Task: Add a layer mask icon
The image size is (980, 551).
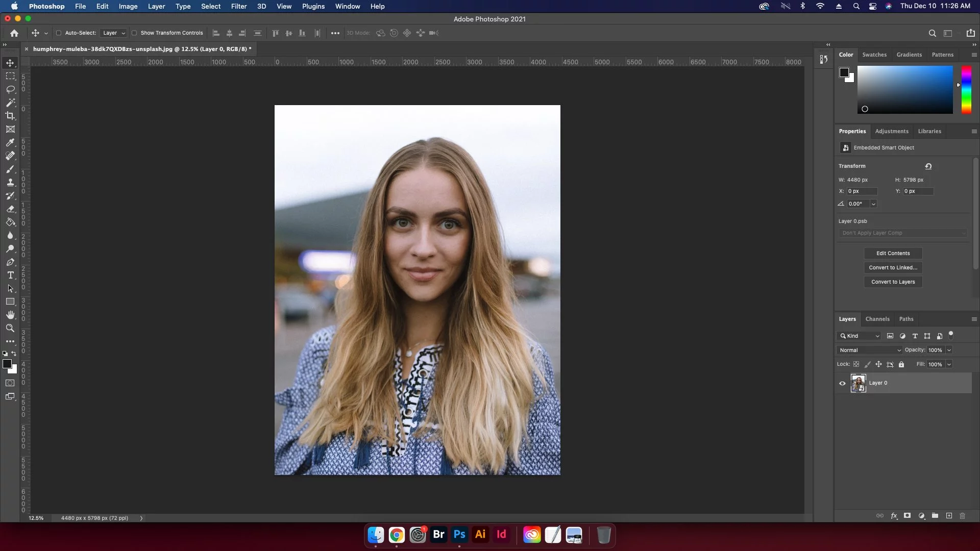Action: tap(907, 516)
